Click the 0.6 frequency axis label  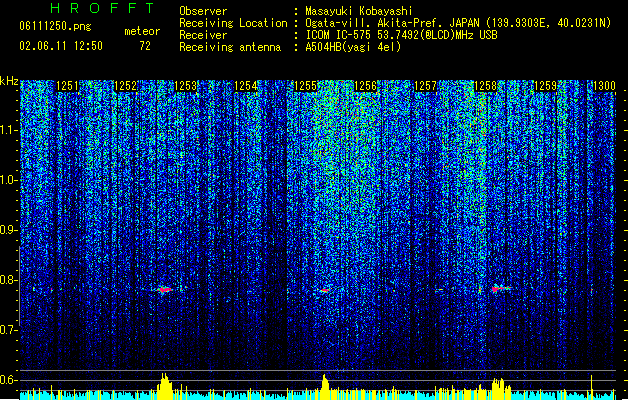click(9, 380)
